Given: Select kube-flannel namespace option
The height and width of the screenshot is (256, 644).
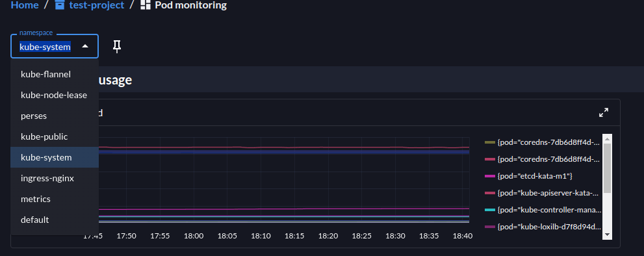Looking at the screenshot, I should (x=55, y=74).
